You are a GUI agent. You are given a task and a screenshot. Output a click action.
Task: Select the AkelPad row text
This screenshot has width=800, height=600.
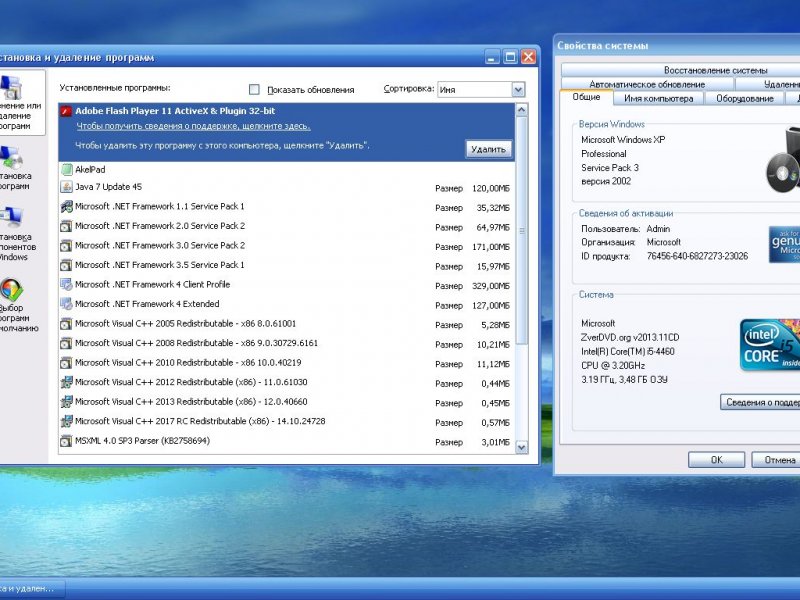[x=90, y=169]
